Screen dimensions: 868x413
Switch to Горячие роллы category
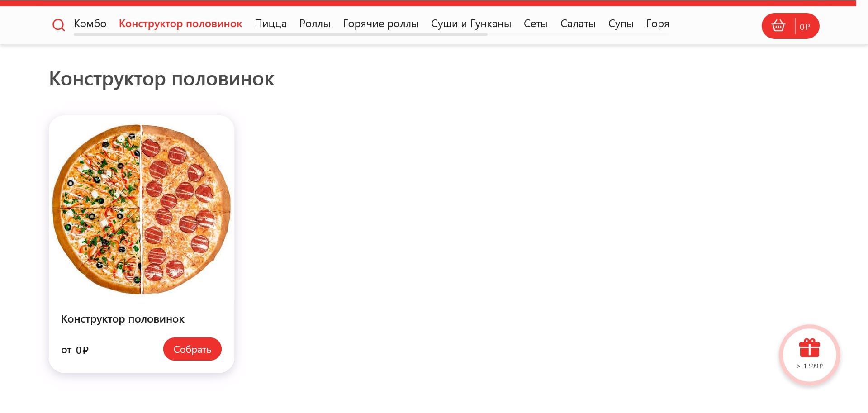pos(380,24)
